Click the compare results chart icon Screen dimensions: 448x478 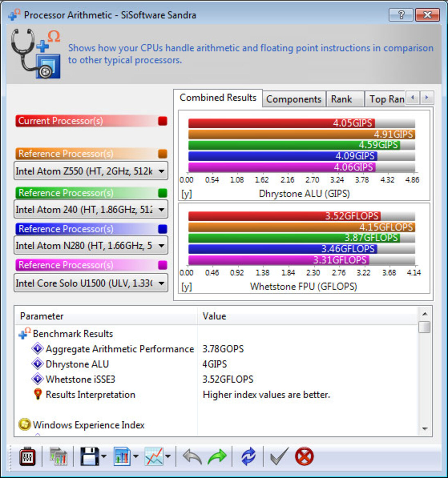(58, 456)
